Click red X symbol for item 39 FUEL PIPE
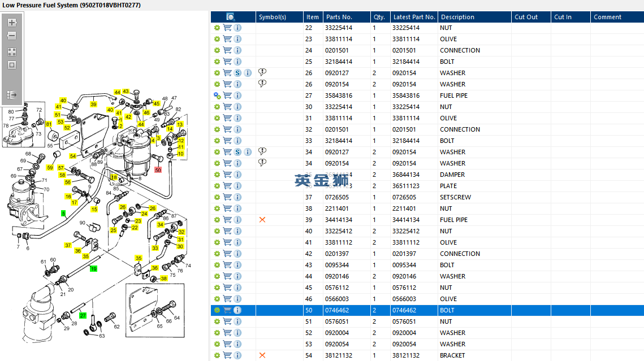 tap(262, 220)
